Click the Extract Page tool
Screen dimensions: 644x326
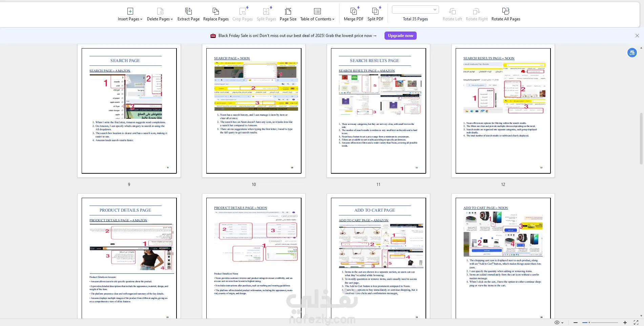pyautogui.click(x=188, y=15)
